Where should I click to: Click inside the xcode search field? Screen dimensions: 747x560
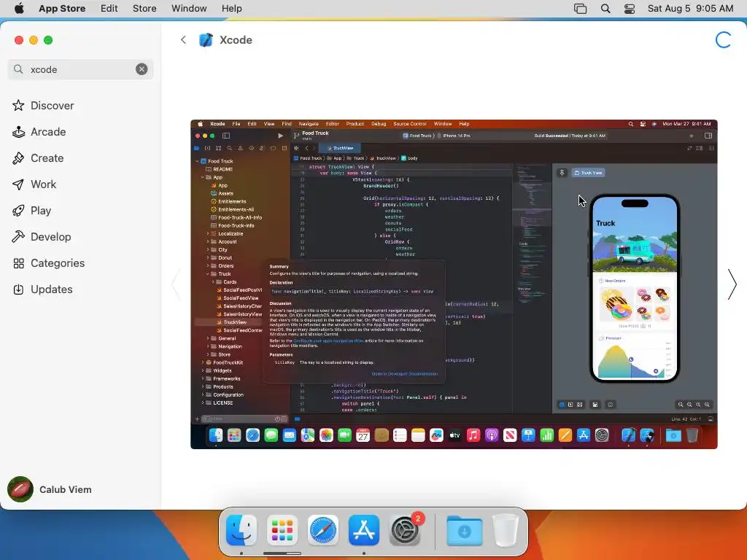81,69
